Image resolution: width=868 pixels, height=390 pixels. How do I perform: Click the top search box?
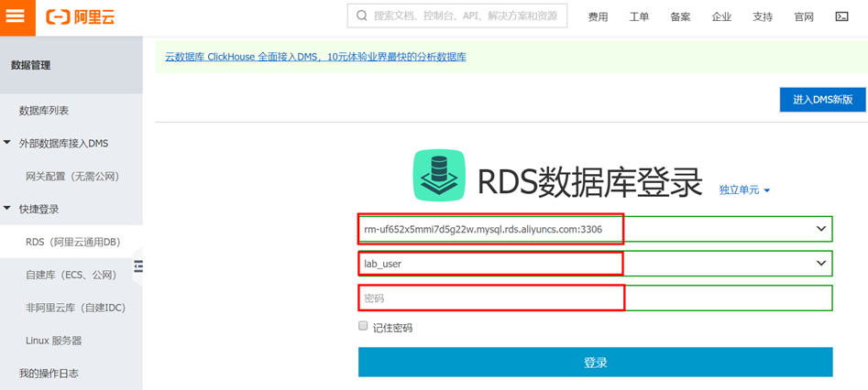(457, 16)
